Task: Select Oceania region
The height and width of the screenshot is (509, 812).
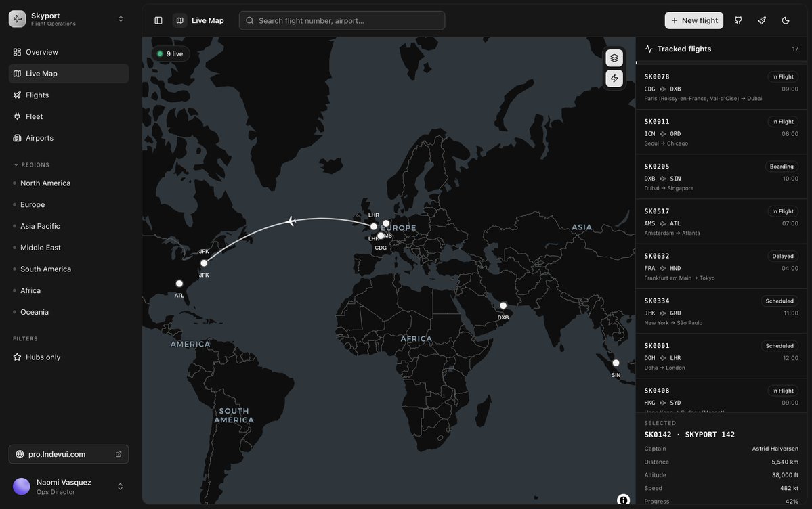Action: point(68,312)
